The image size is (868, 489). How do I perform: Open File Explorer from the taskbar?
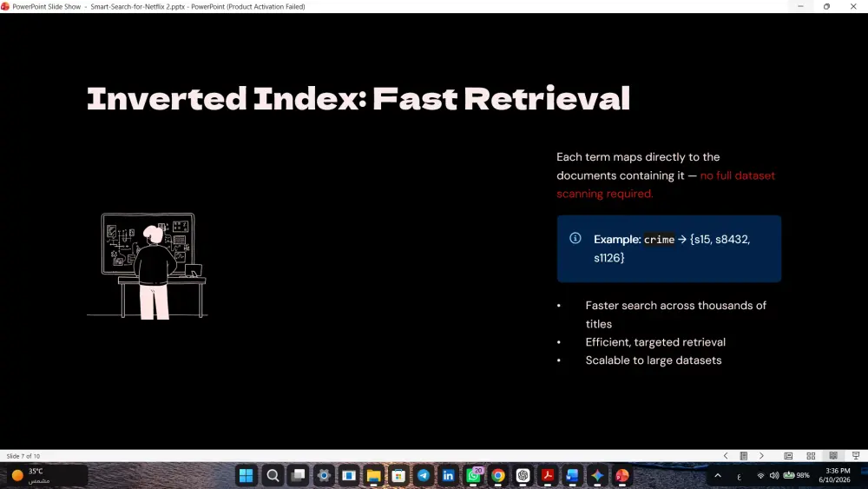pyautogui.click(x=373, y=475)
